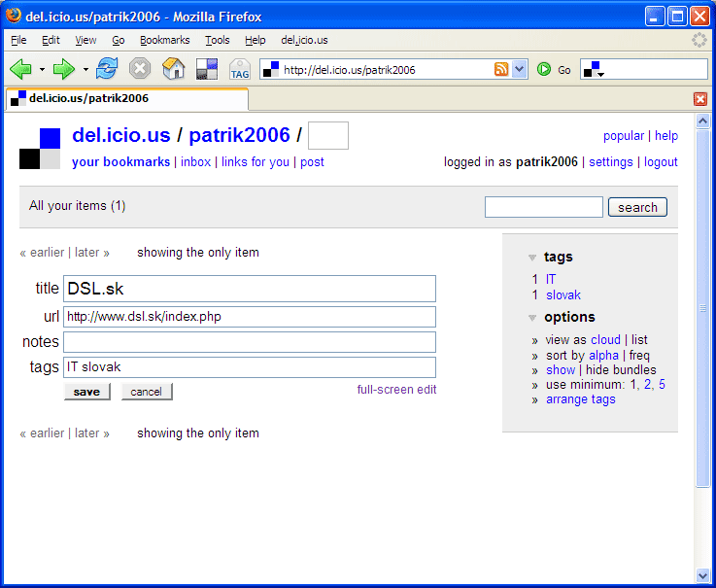This screenshot has height=588, width=716.
Task: Click the vertical scrollbar down arrow
Action: (702, 575)
